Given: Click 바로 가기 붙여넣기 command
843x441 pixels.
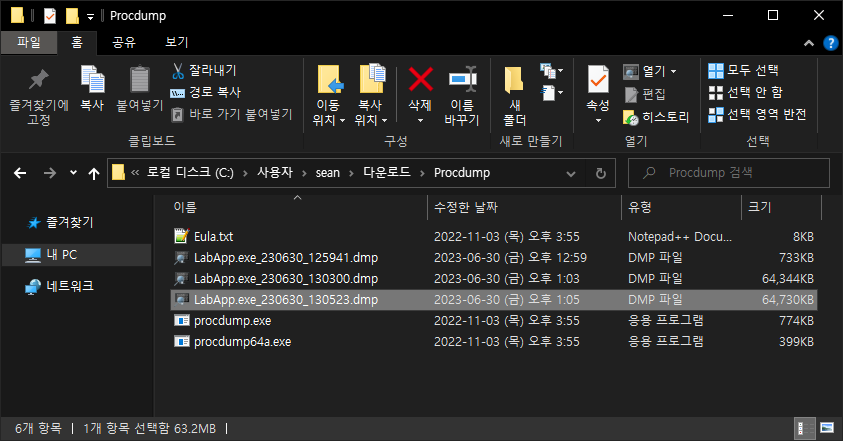Looking at the screenshot, I should click(232, 115).
